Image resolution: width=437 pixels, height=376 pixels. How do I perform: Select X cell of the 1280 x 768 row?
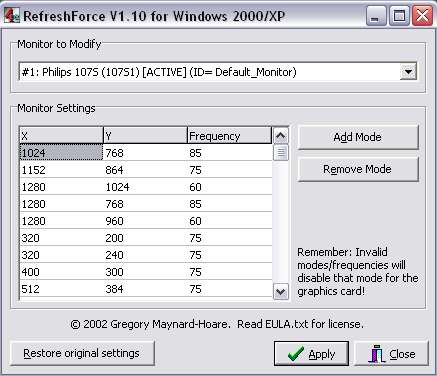tap(61, 204)
